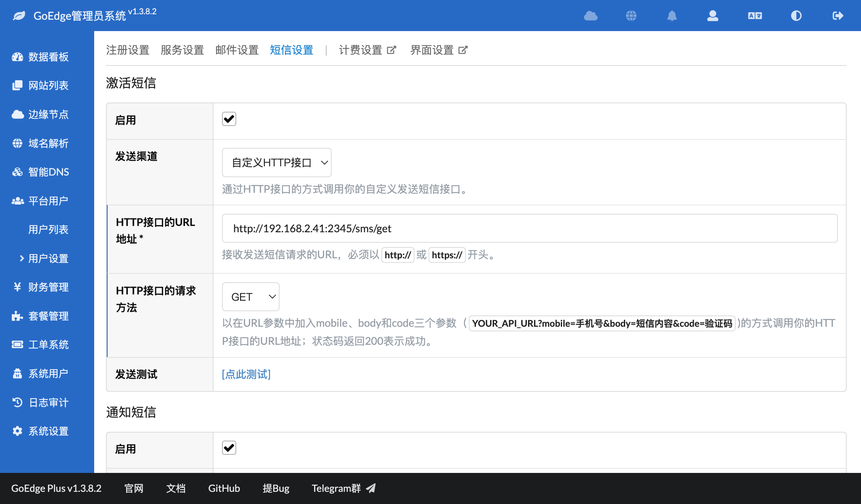Switch to 注册设置 tab
The height and width of the screenshot is (504, 861).
(128, 50)
